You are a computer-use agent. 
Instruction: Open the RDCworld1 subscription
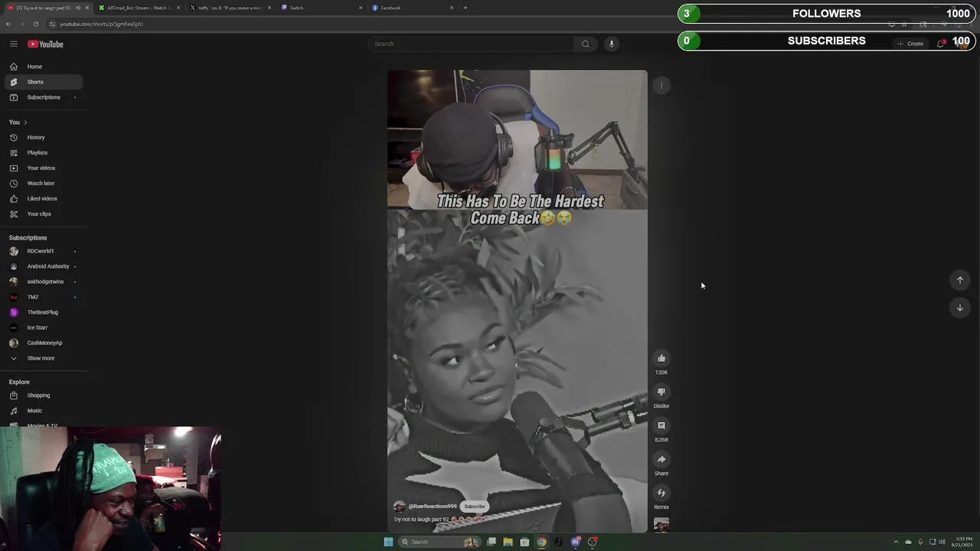click(x=43, y=251)
